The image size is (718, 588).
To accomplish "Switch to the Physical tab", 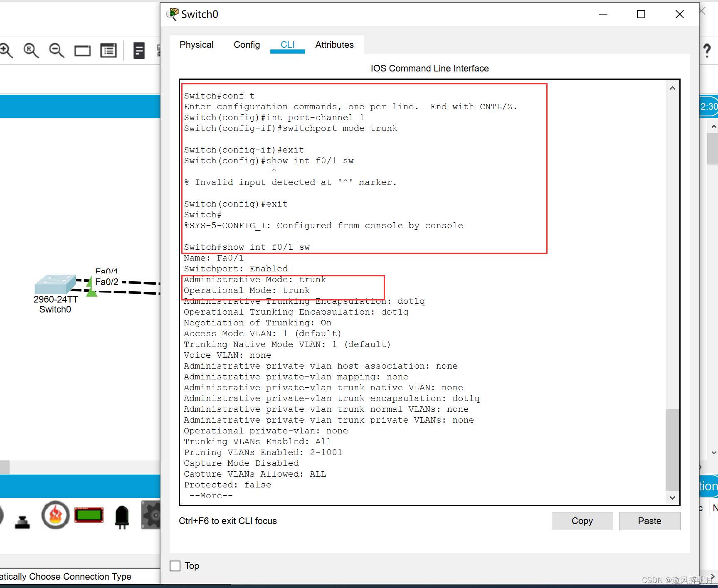I will click(196, 45).
